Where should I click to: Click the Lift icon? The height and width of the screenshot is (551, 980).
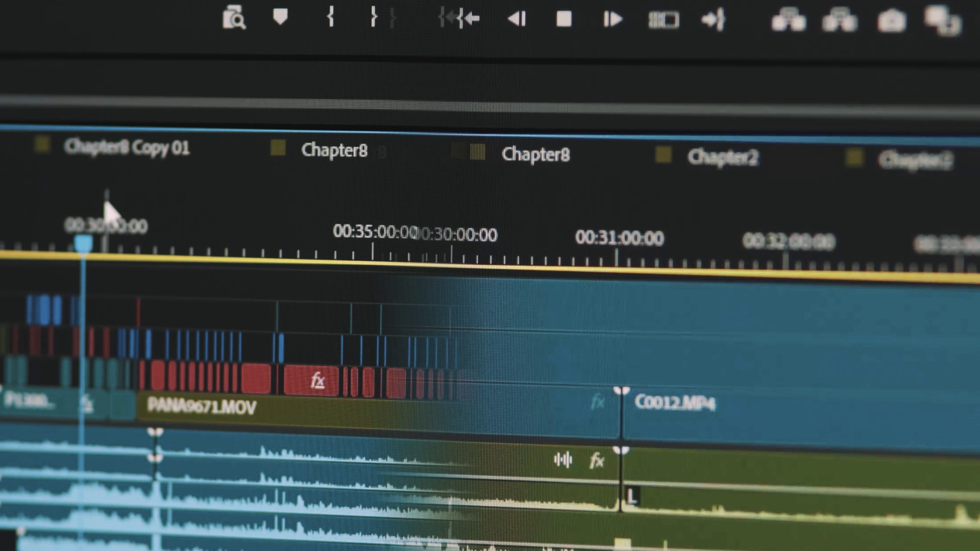[x=789, y=20]
